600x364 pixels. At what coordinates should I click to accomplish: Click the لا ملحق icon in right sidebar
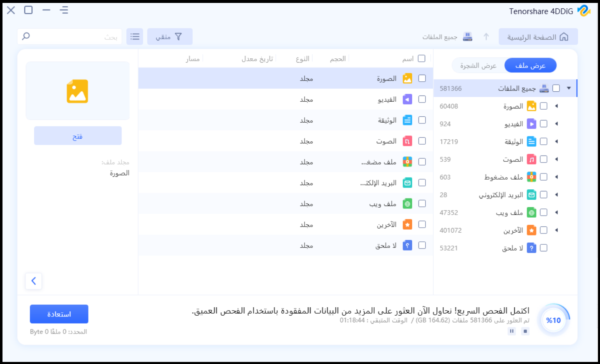(532, 248)
